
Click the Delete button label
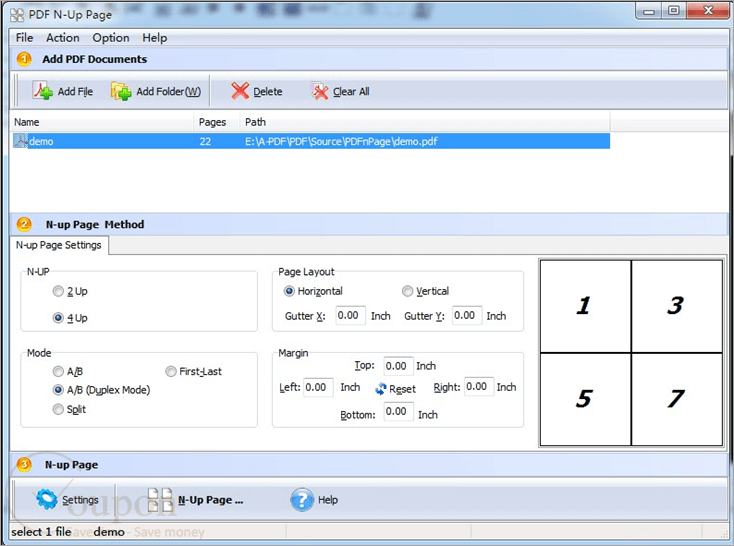point(268,92)
